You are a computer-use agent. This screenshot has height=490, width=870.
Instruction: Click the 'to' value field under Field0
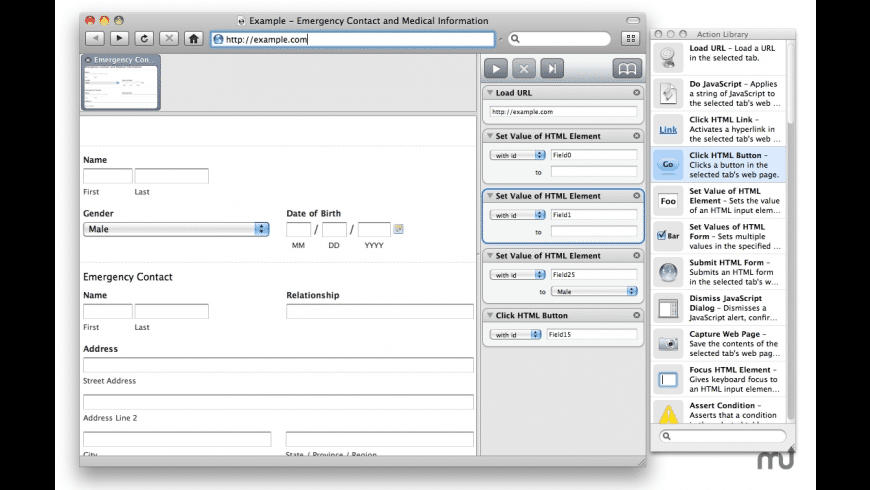[x=594, y=172]
